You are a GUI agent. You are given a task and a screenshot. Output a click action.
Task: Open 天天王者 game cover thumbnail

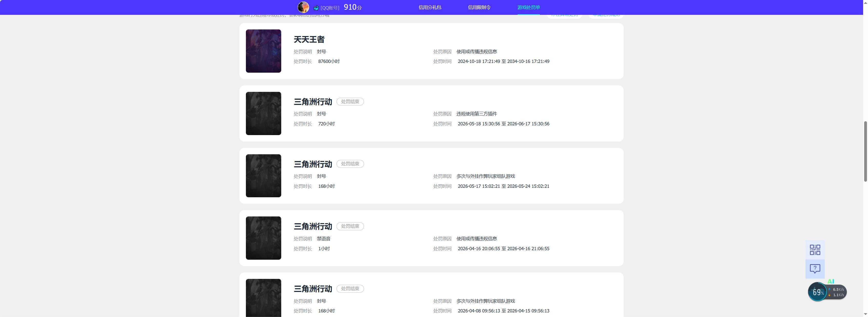pyautogui.click(x=263, y=51)
